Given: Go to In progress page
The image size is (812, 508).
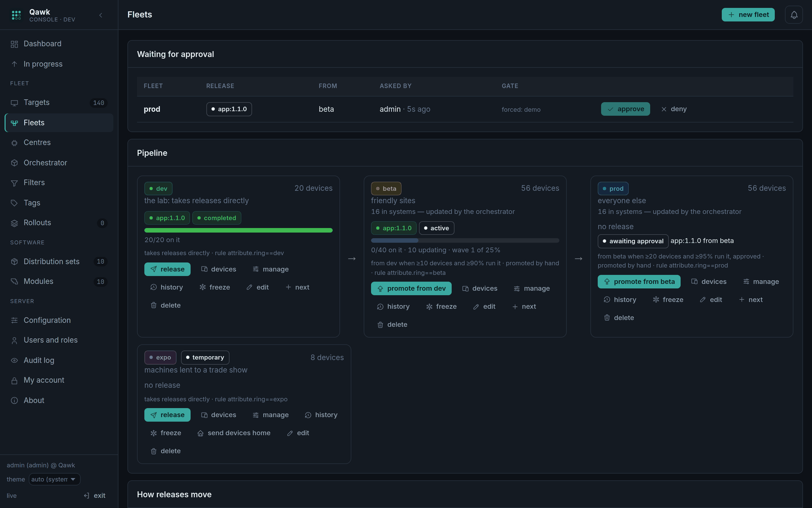Looking at the screenshot, I should click(59, 64).
